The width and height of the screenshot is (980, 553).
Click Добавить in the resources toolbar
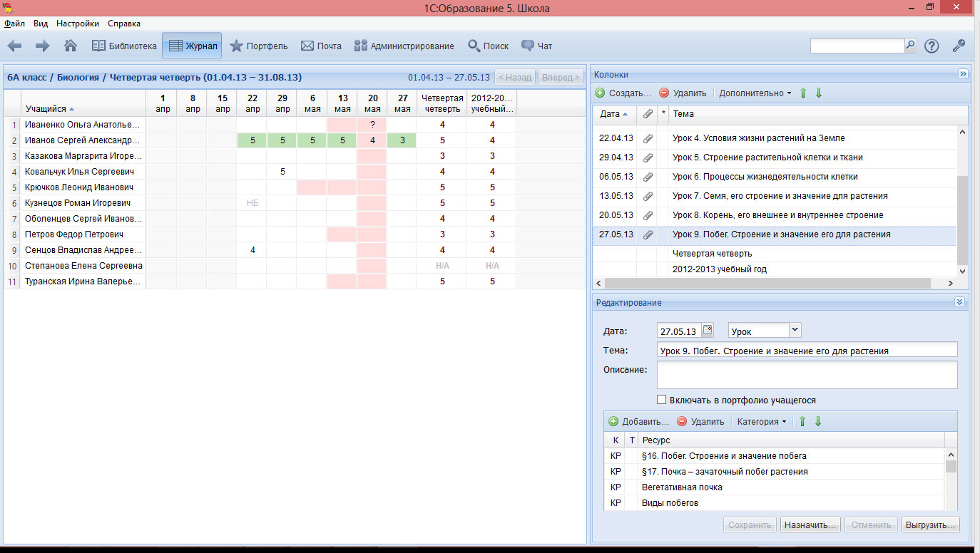[x=638, y=421]
